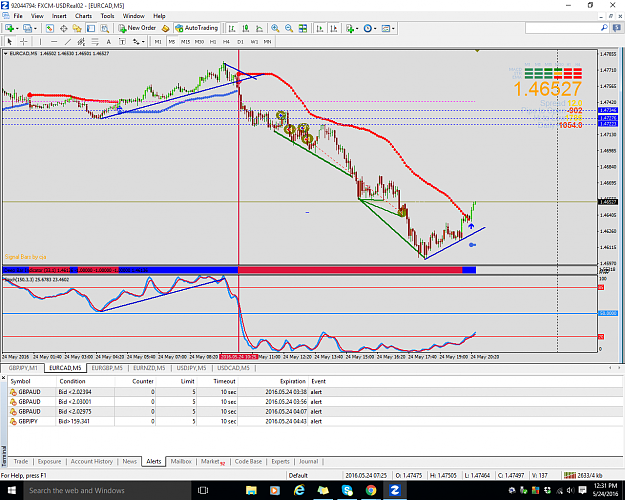This screenshot has width=625, height=500.
Task: Select the Cursor arrow tool
Action: pyautogui.click(x=10, y=41)
